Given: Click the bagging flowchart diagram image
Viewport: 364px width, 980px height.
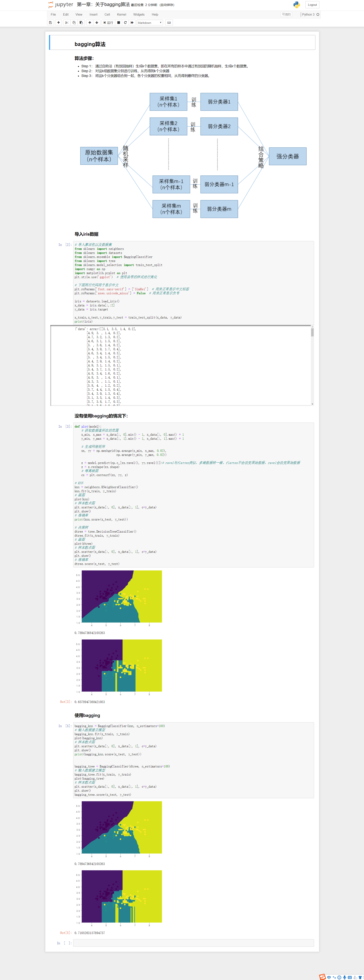Looking at the screenshot, I should tap(193, 156).
